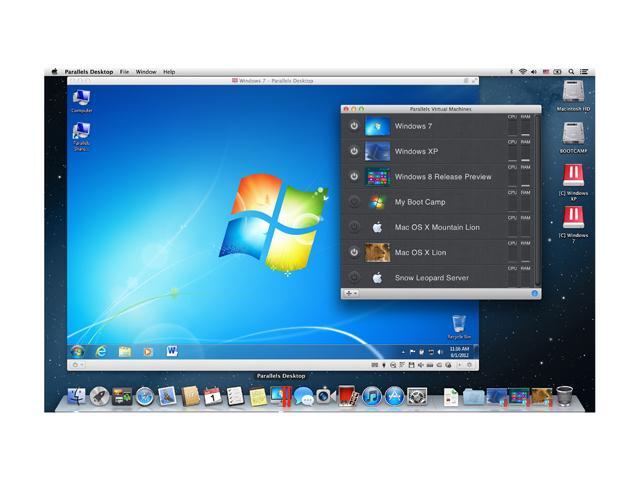Open Launchpad from the Dock
Viewport: 640px width, 480px height.
(x=99, y=396)
